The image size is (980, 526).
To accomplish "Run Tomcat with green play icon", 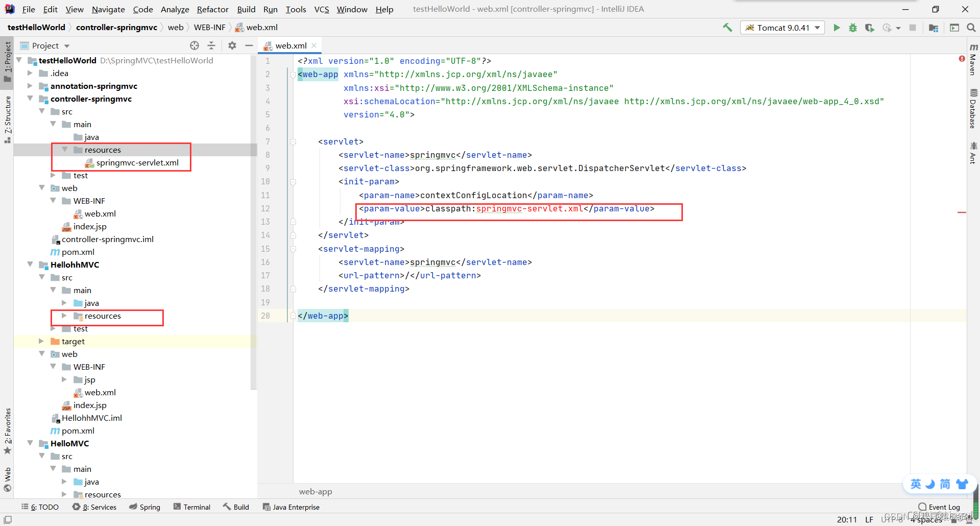I will coord(837,28).
